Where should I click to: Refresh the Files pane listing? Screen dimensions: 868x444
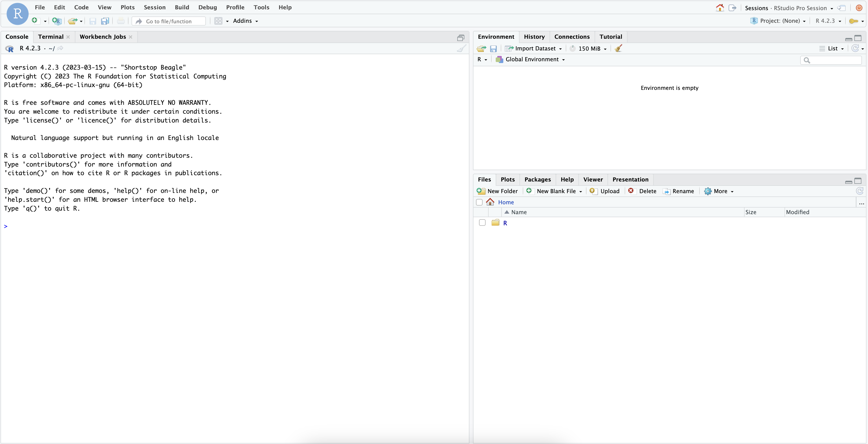pyautogui.click(x=860, y=191)
